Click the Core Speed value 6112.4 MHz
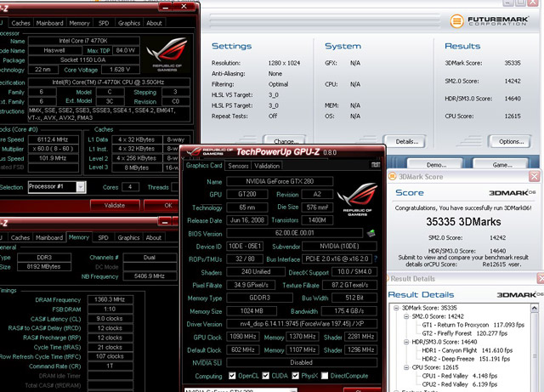 click(x=53, y=139)
